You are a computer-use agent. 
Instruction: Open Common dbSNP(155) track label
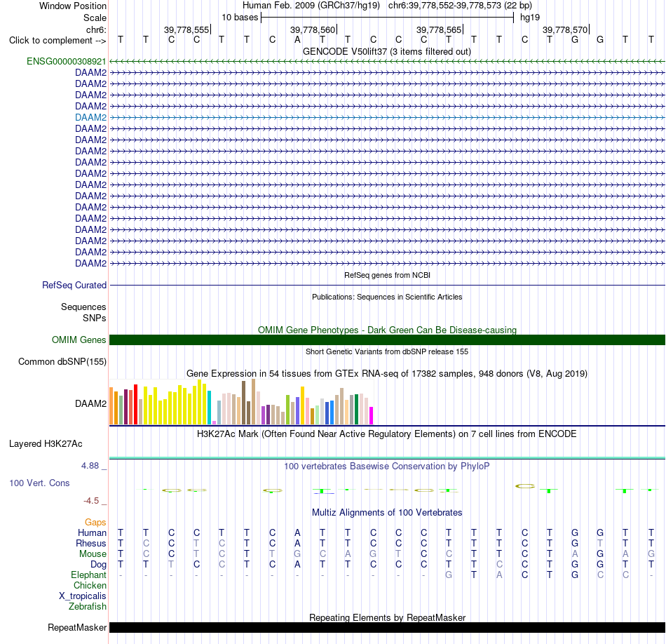tap(62, 362)
